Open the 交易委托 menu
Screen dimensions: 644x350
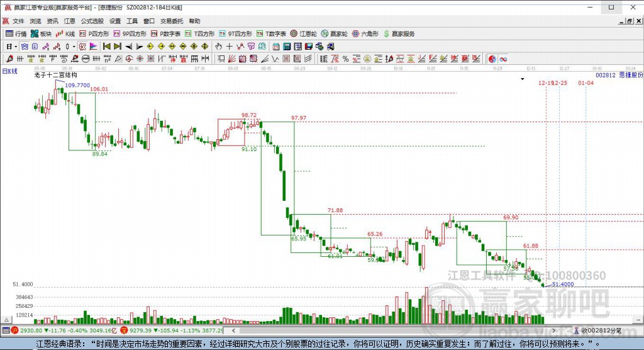coord(172,21)
